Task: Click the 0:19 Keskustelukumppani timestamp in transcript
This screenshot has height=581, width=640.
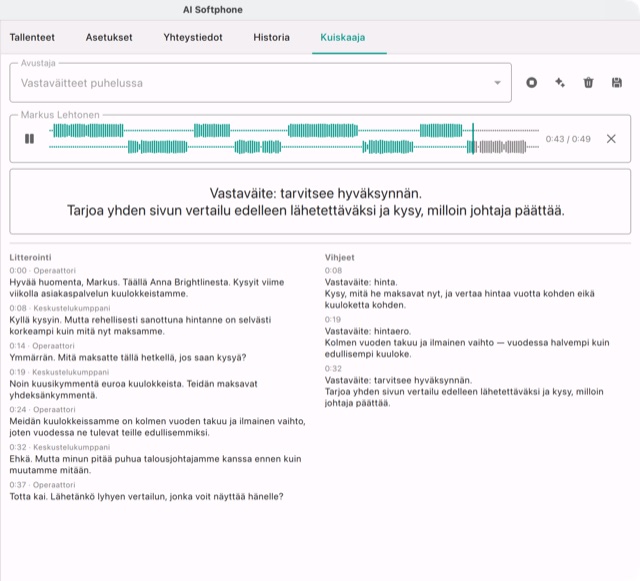Action: (x=59, y=372)
